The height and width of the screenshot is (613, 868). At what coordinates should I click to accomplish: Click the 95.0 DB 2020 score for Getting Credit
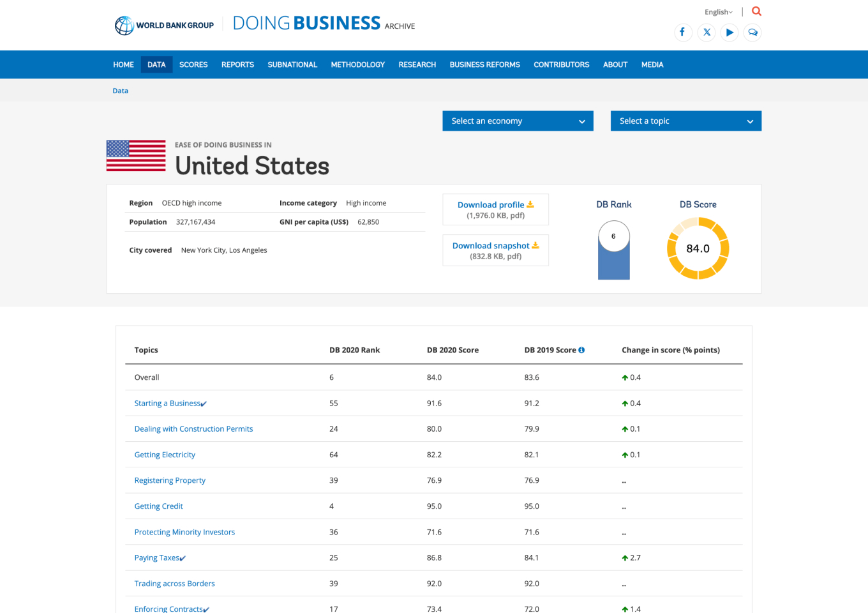(434, 506)
